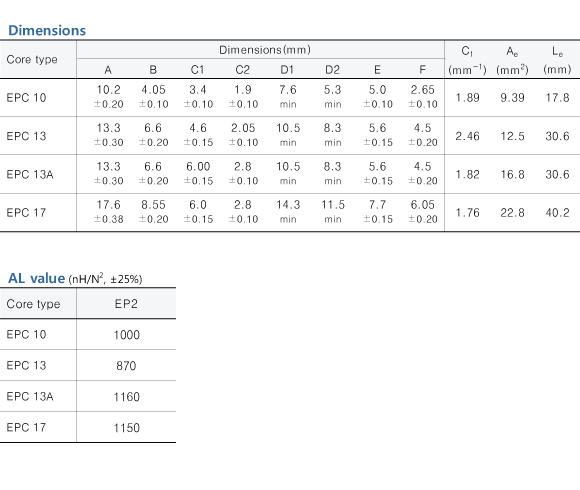Click the Dimensions section heading
The image size is (580, 490).
coord(47,30)
